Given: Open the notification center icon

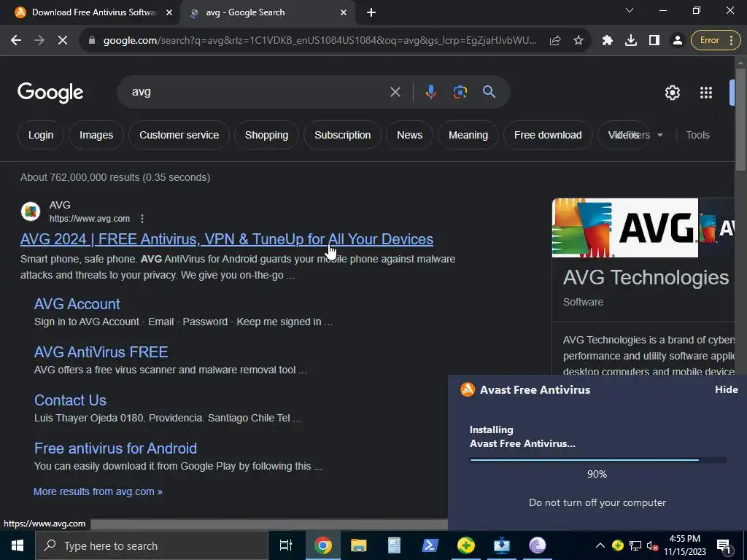Looking at the screenshot, I should [723, 545].
